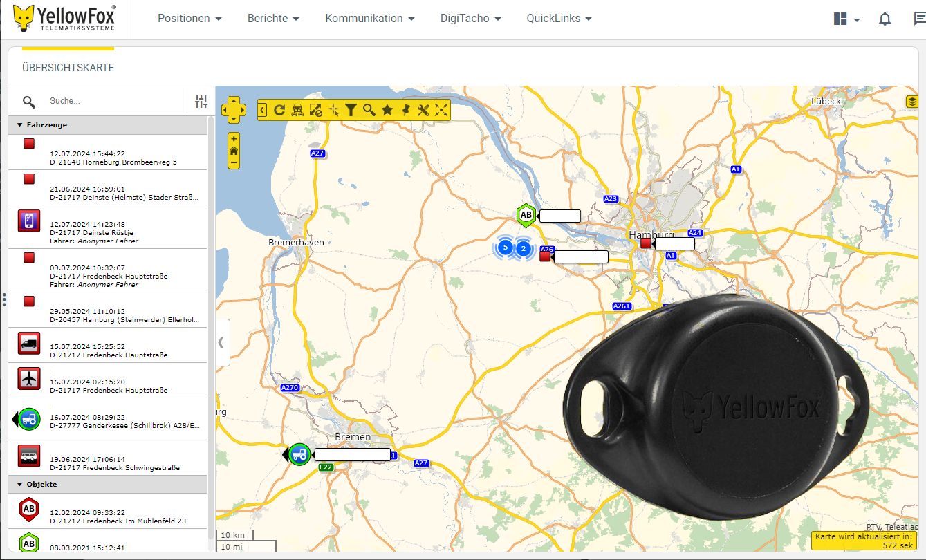Select the ÜBERSICHTSKARTE tab

(68, 68)
